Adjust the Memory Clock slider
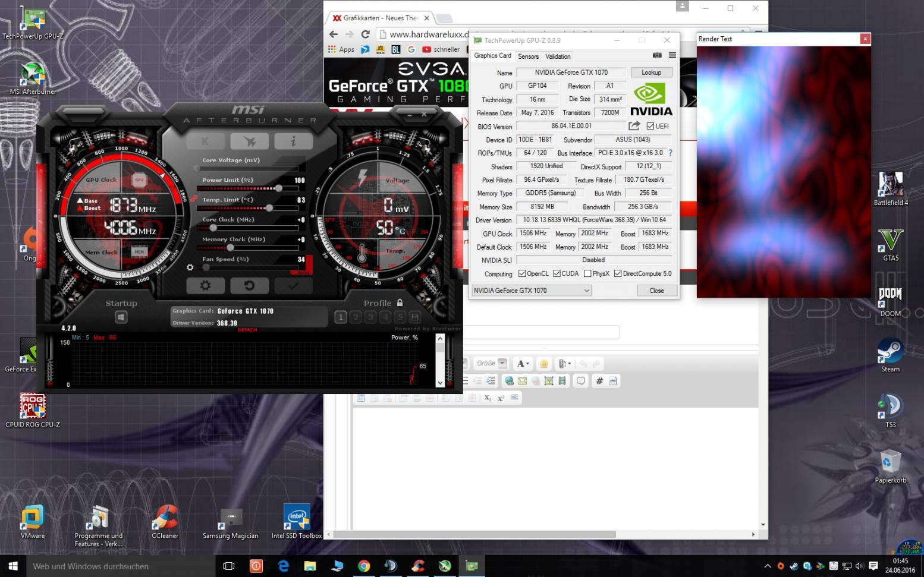924x577 pixels. 248,248
